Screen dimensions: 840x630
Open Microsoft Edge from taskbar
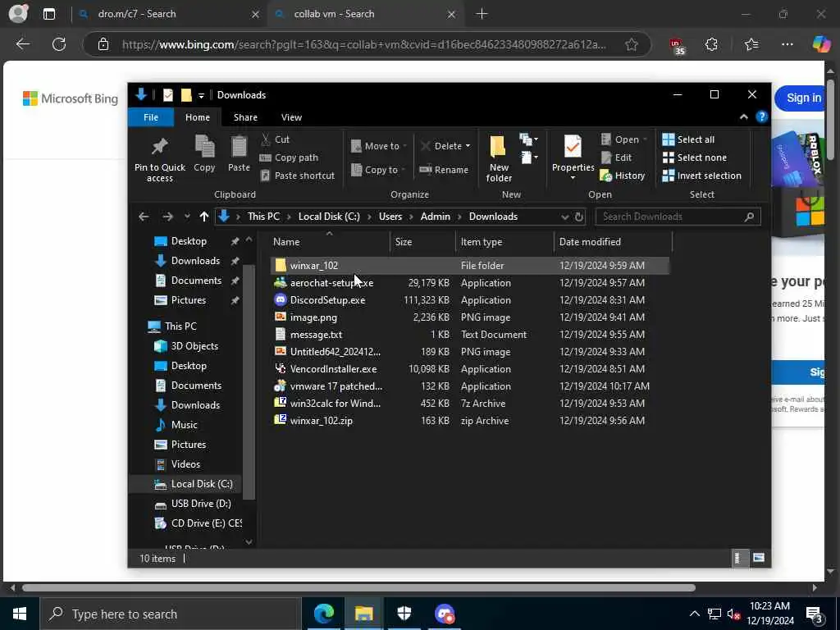click(323, 614)
